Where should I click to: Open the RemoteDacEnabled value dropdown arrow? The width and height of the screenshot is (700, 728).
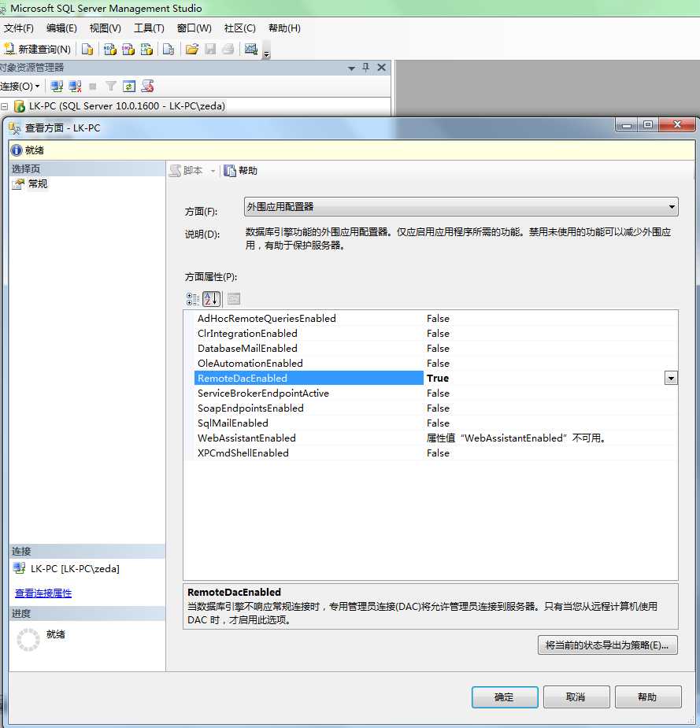(671, 378)
